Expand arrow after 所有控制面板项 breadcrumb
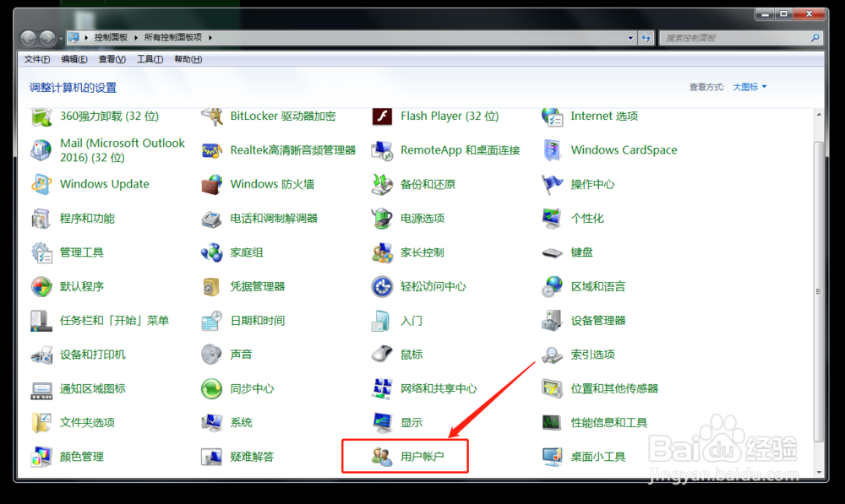Screen dimensions: 845x504 210,37
